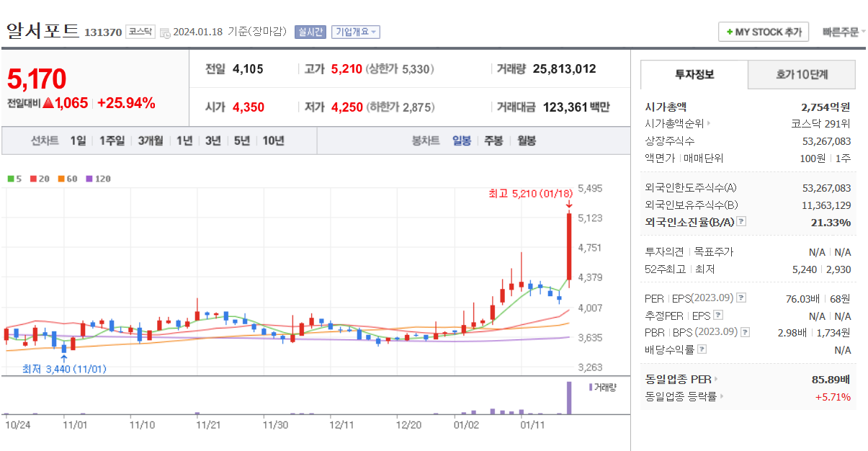Click the 85.89배 sector PER value
Screen dimensions: 868x451
(x=831, y=379)
